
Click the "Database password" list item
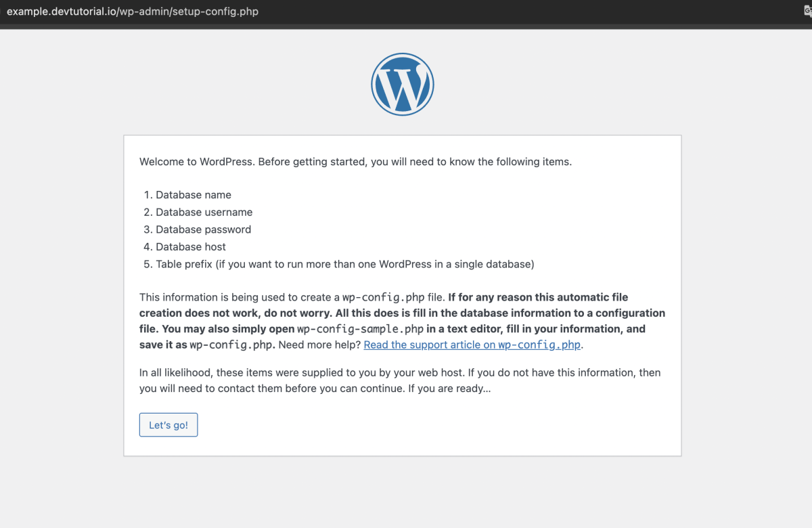(203, 229)
